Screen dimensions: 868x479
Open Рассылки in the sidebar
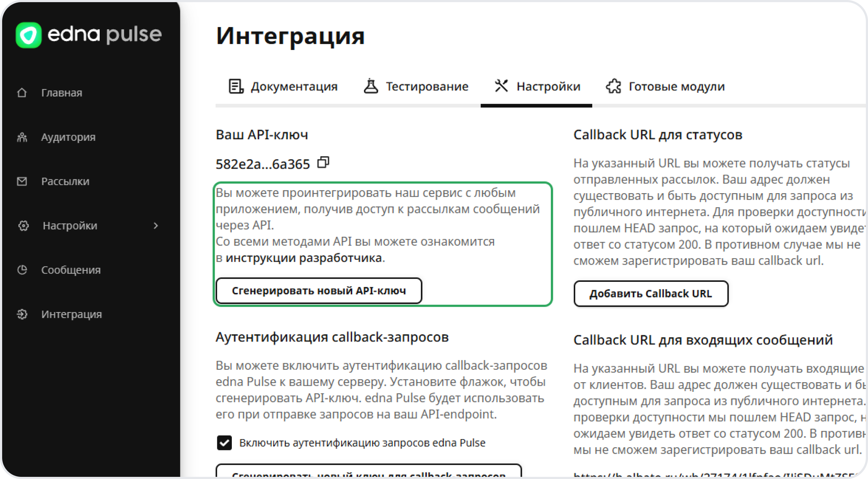point(65,181)
